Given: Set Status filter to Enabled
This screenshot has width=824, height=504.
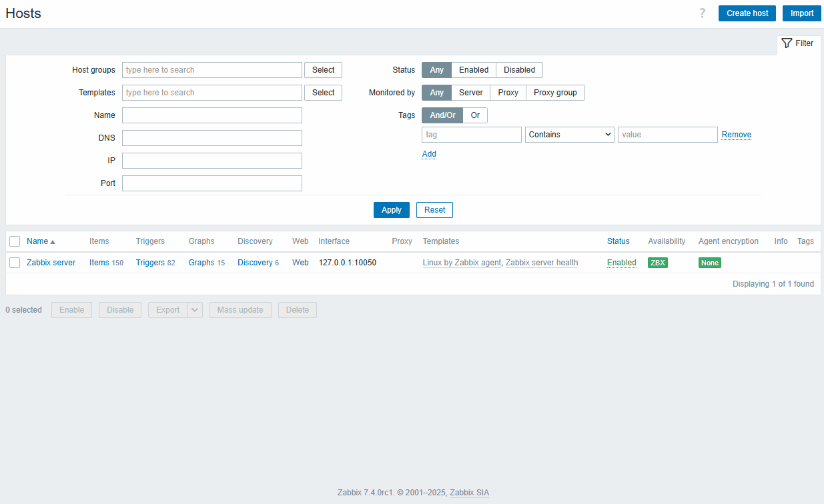Looking at the screenshot, I should pos(474,70).
